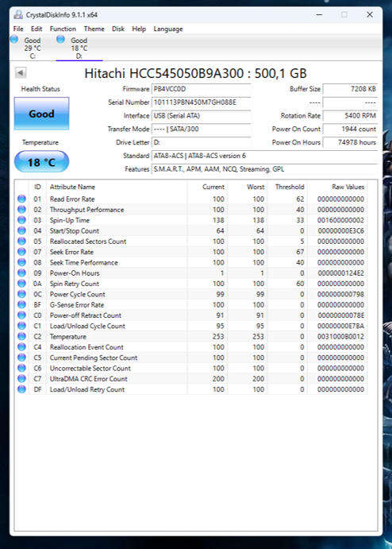Screen dimensions: 392x549
Task: Click status orb for G-Sense Error Rate
Action: pos(21,304)
